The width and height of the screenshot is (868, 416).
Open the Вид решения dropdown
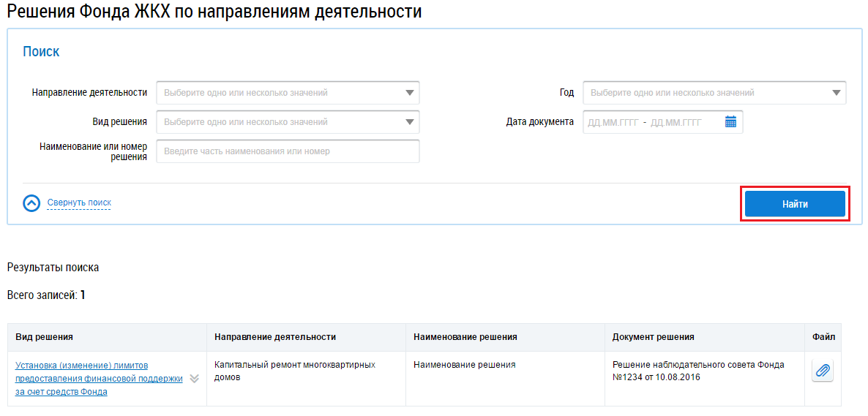288,122
